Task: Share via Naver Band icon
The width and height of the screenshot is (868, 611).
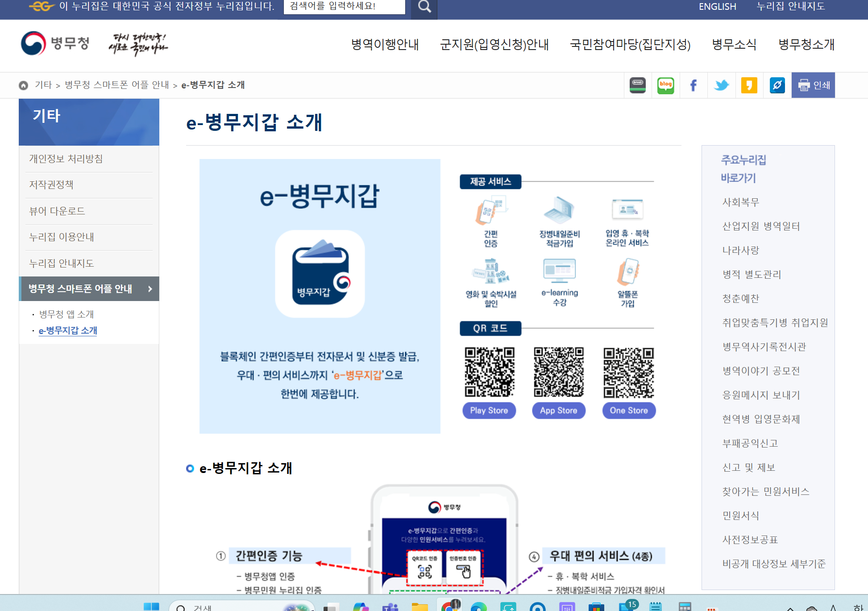Action: (637, 85)
